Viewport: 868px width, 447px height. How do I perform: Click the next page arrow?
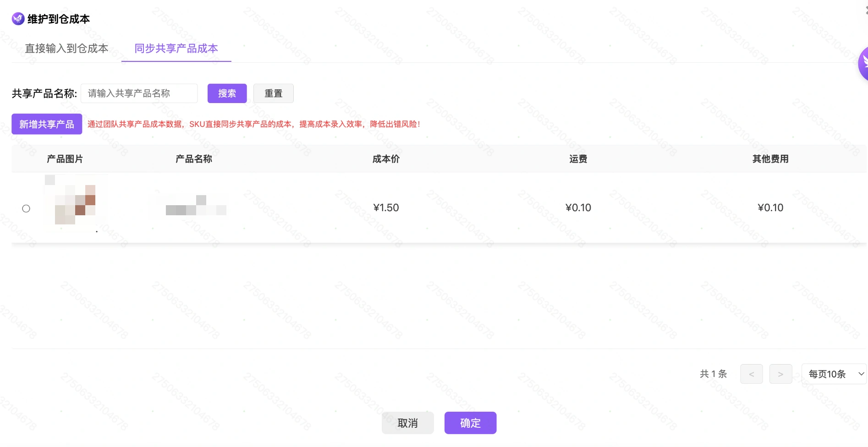780,374
